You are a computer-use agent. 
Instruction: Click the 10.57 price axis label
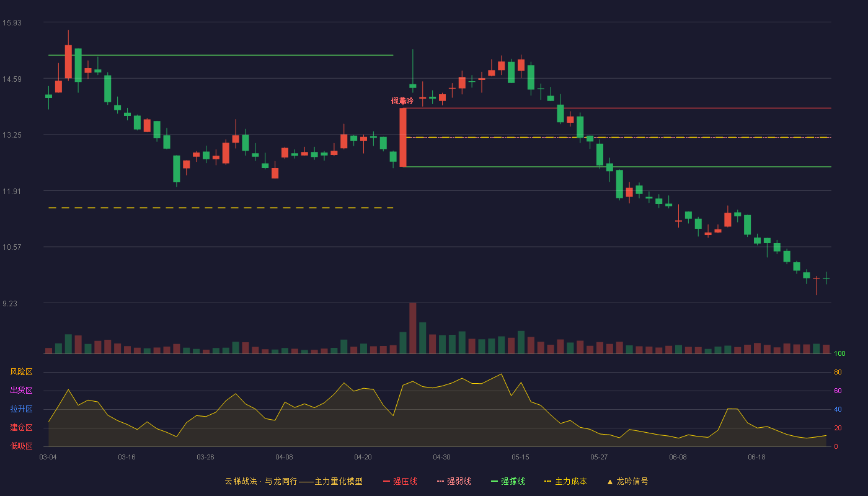12,247
